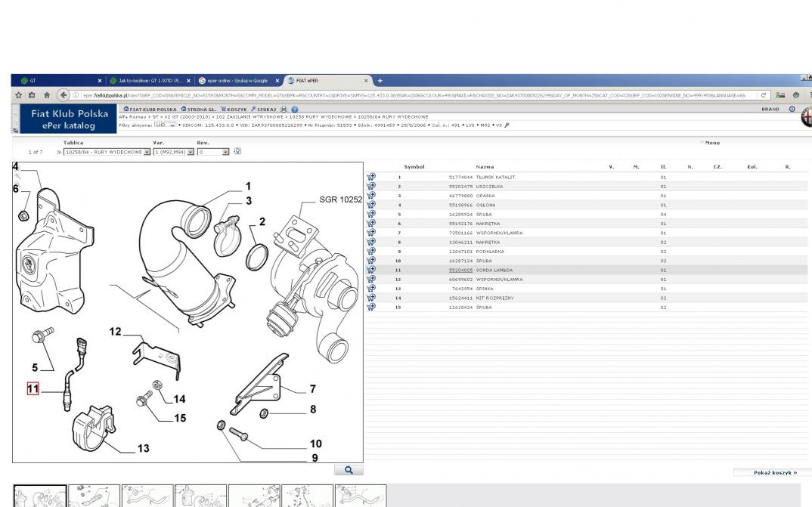
Task: Click the print icon in ePER toolbar
Action: (284, 109)
